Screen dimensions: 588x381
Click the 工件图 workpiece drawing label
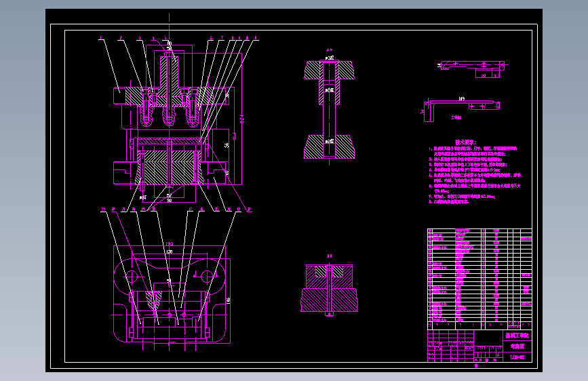pos(456,118)
